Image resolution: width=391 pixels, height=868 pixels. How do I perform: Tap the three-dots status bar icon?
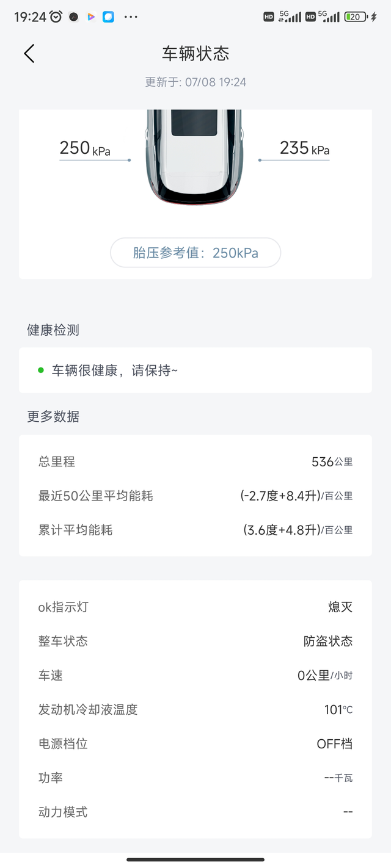(x=131, y=17)
